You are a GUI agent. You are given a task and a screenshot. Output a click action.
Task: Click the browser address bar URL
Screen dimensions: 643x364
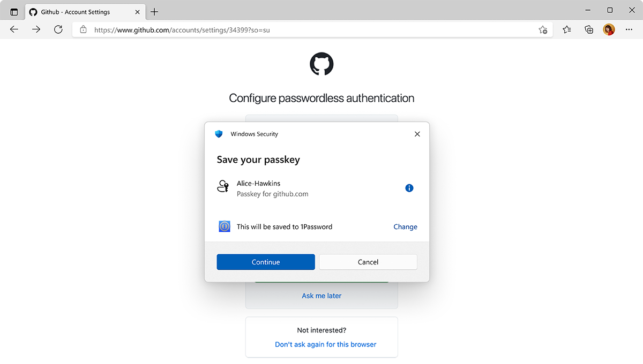point(182,30)
